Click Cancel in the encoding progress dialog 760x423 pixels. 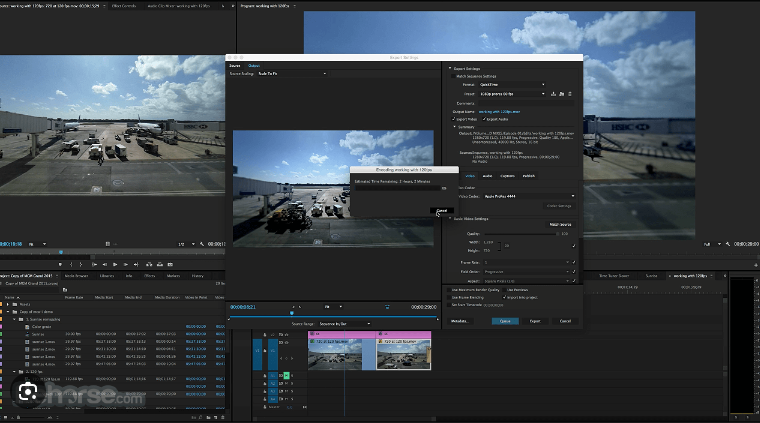[444, 211]
